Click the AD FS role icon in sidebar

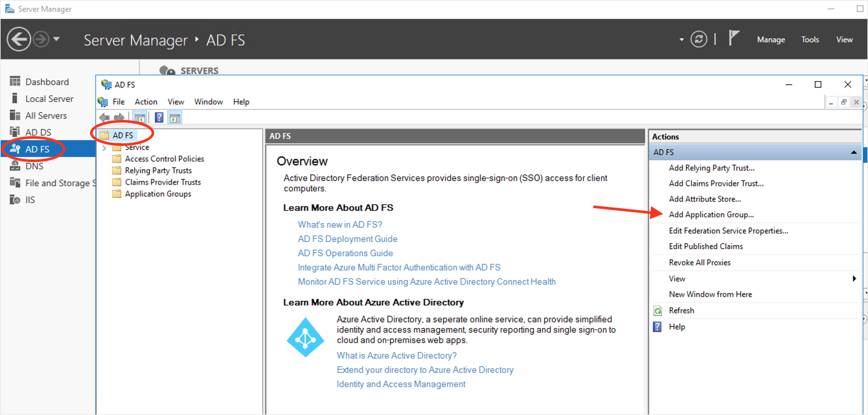point(16,149)
